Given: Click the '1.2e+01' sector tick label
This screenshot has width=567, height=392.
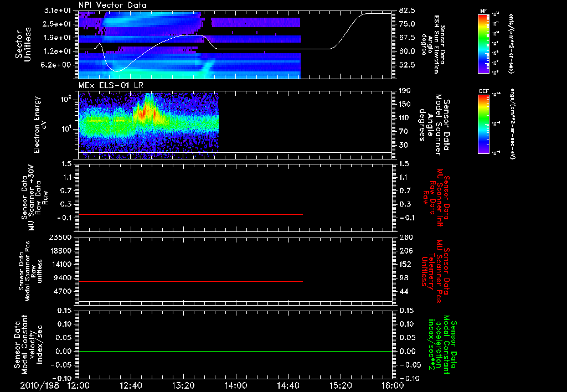Looking at the screenshot, I should (x=58, y=51).
